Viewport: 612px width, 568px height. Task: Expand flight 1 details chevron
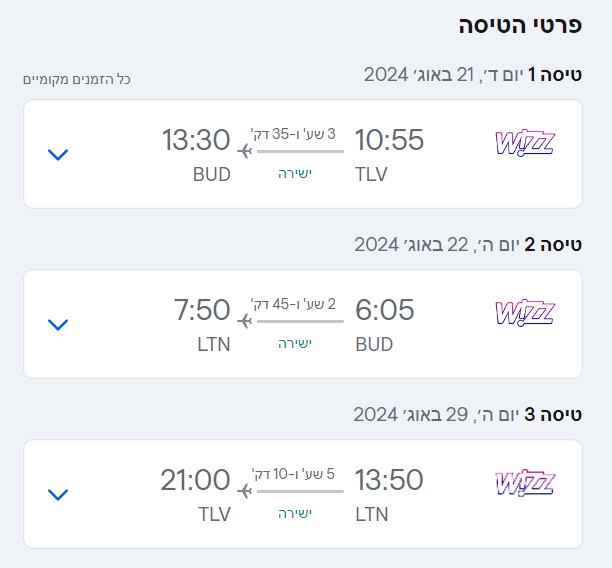58,154
